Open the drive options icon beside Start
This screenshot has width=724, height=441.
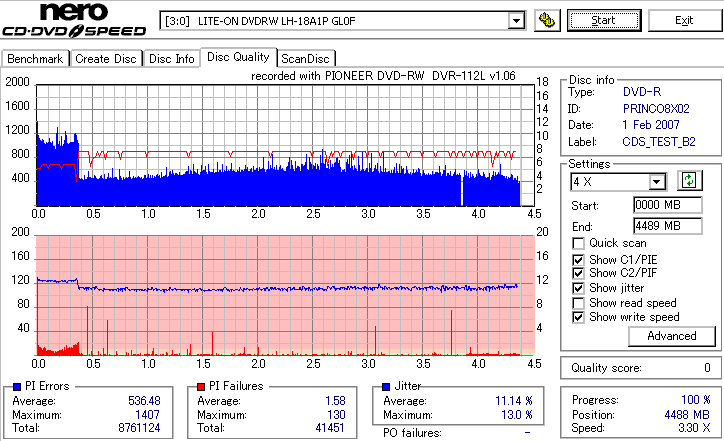click(x=547, y=20)
